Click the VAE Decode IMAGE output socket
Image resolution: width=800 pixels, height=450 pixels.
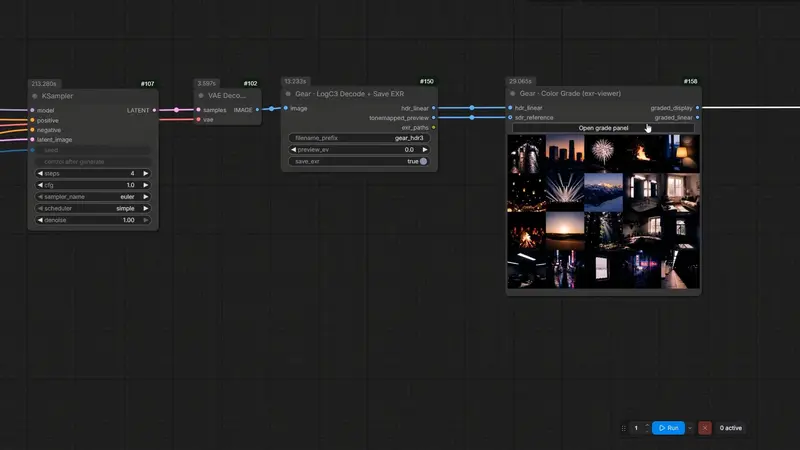[257, 110]
